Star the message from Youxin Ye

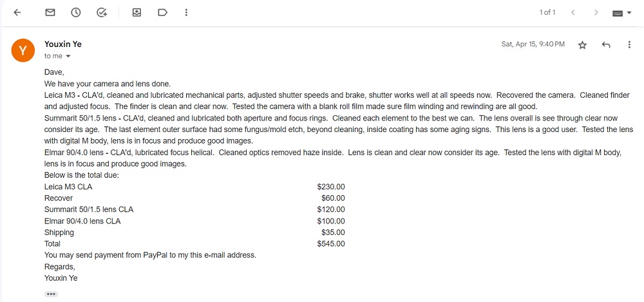[x=583, y=45]
